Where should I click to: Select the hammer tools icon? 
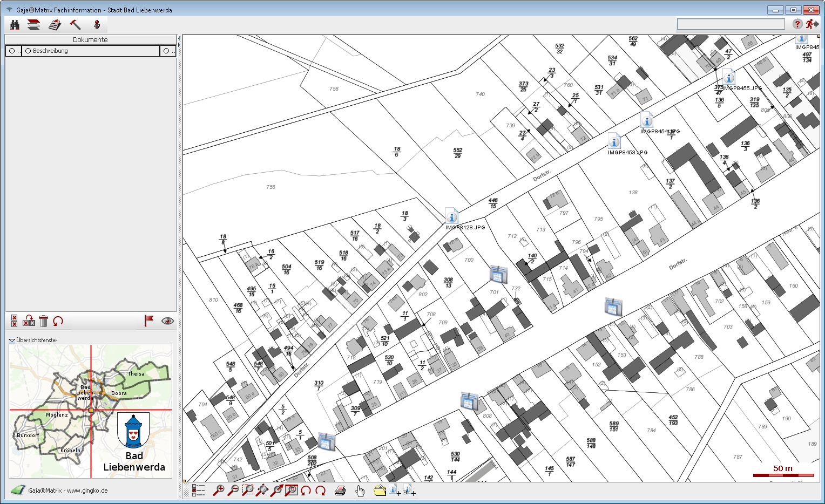[75, 25]
